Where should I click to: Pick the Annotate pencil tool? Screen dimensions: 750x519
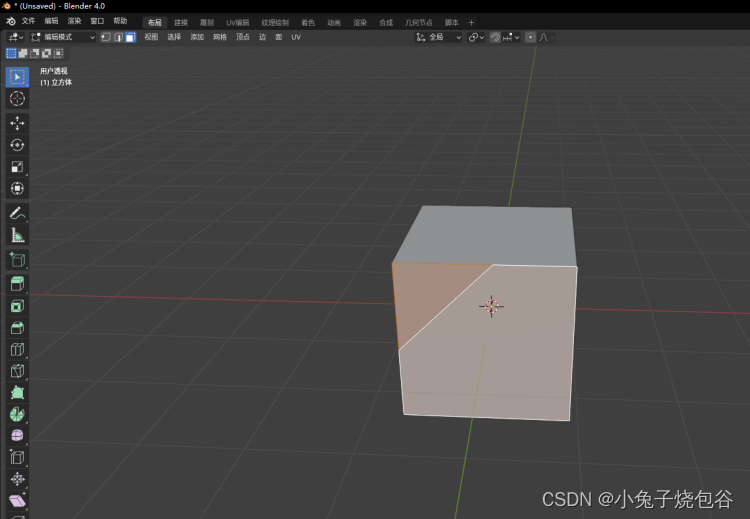[17, 213]
